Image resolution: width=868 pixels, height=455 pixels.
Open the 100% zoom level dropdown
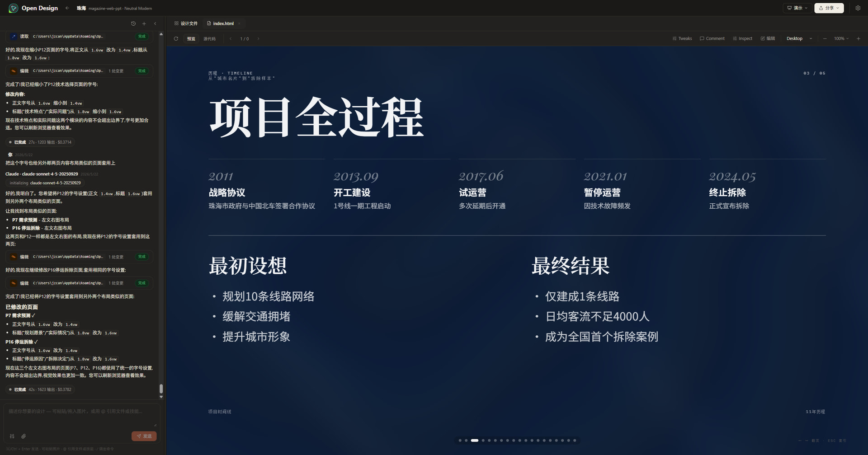pyautogui.click(x=841, y=39)
